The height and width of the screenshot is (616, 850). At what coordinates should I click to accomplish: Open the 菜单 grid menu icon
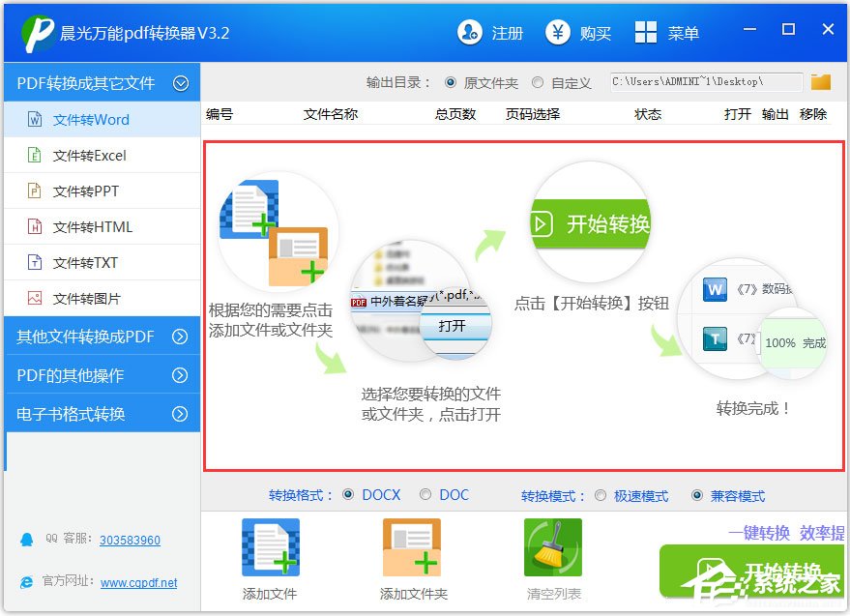click(646, 33)
